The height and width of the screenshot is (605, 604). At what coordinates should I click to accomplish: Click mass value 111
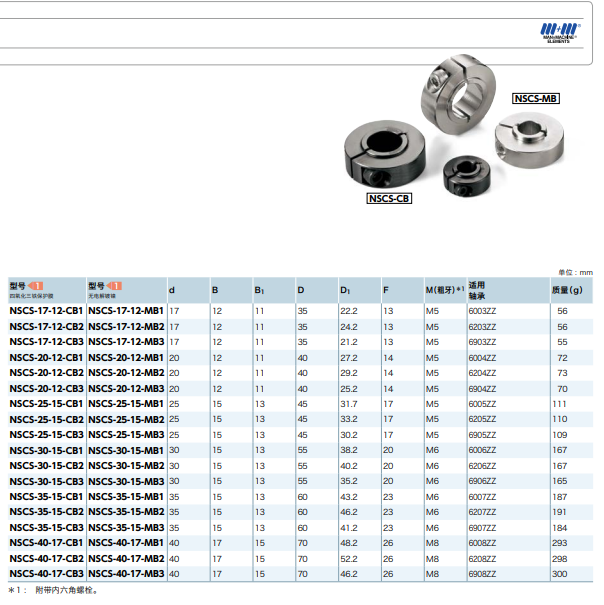pos(560,404)
